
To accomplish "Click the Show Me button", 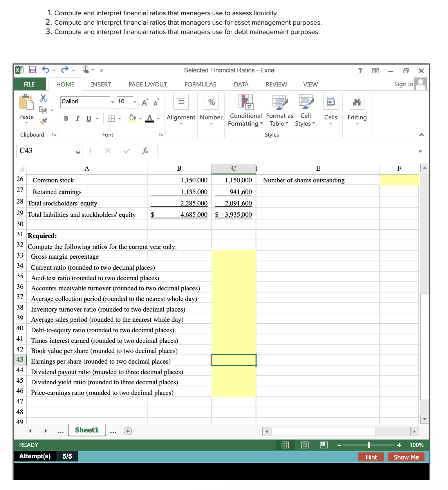I will tap(406, 457).
